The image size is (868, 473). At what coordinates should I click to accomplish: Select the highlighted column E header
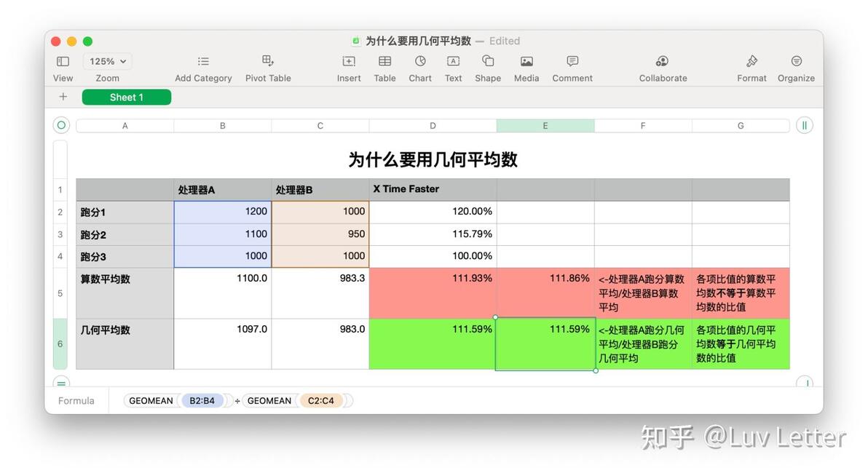545,126
